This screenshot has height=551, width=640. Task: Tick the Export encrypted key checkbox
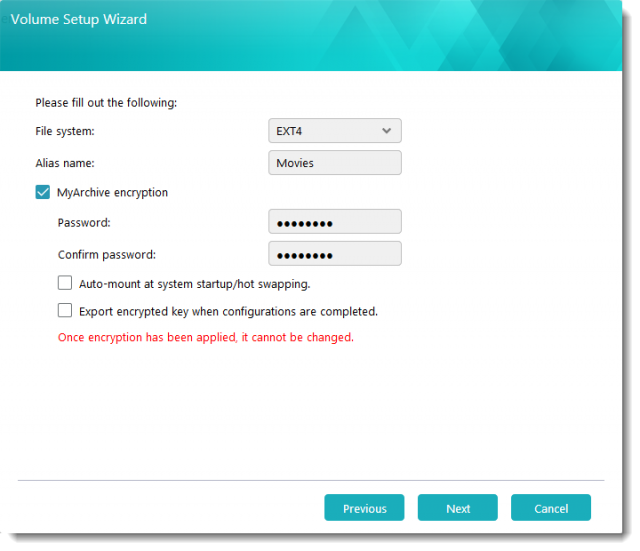[65, 311]
